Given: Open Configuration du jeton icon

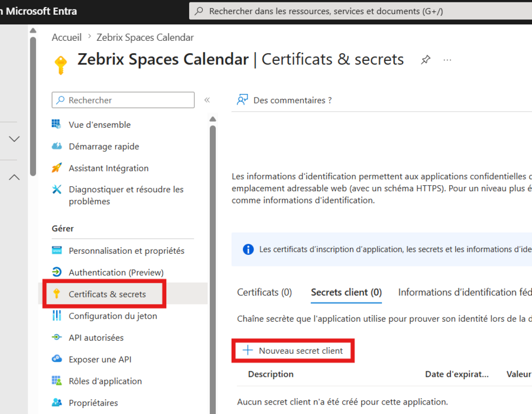Looking at the screenshot, I should [57, 315].
